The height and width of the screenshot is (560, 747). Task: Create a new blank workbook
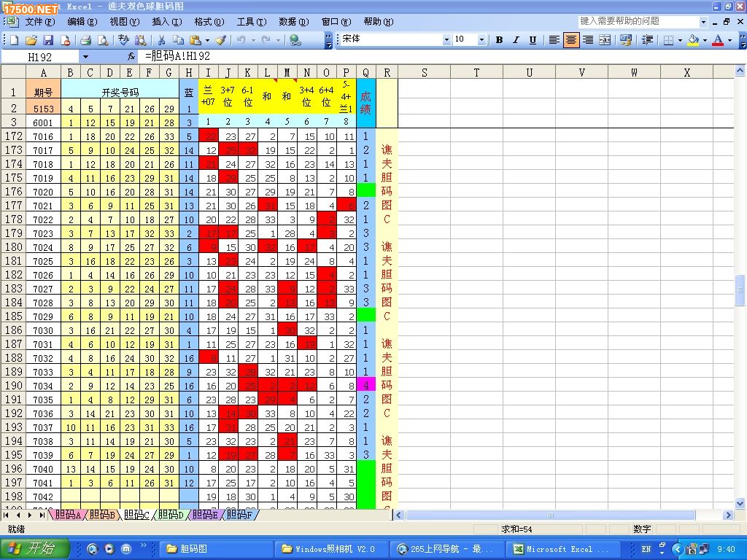pyautogui.click(x=15, y=41)
